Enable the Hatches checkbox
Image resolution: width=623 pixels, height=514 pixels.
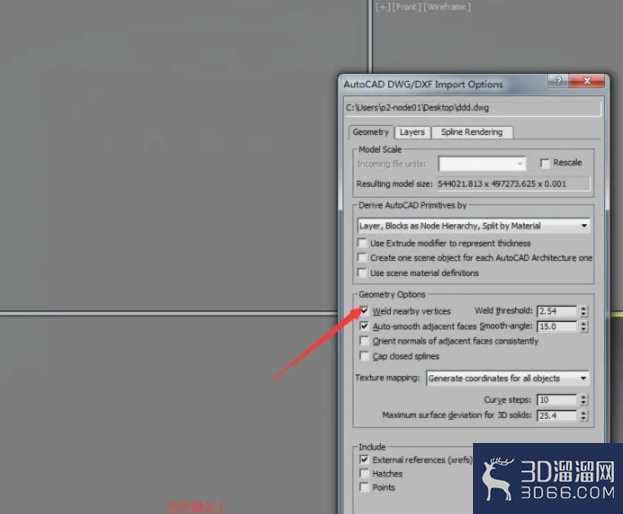(x=364, y=473)
